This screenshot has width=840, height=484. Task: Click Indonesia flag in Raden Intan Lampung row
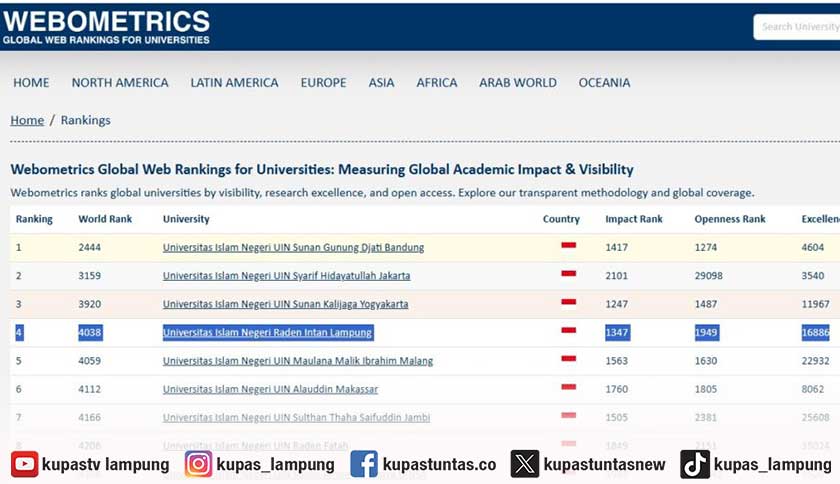(568, 332)
